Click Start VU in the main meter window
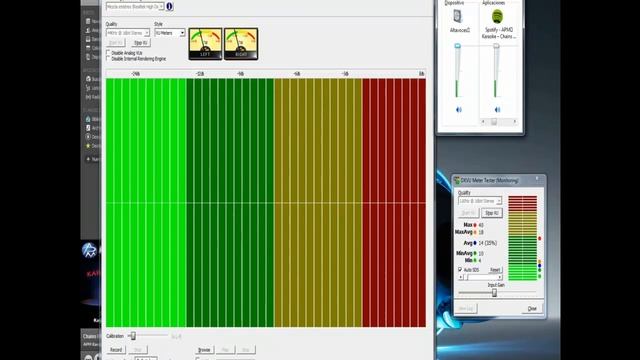This screenshot has height=360, width=640. (116, 43)
